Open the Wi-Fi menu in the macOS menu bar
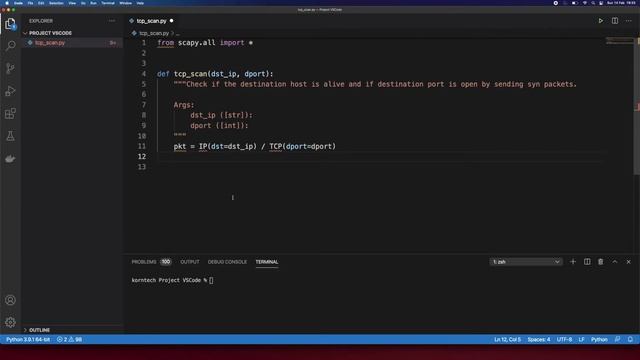The width and height of the screenshot is (640, 360). [x=584, y=3]
